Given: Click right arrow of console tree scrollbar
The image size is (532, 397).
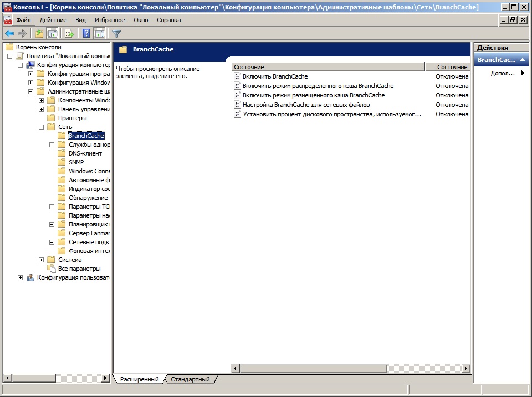Looking at the screenshot, I should pyautogui.click(x=105, y=378).
